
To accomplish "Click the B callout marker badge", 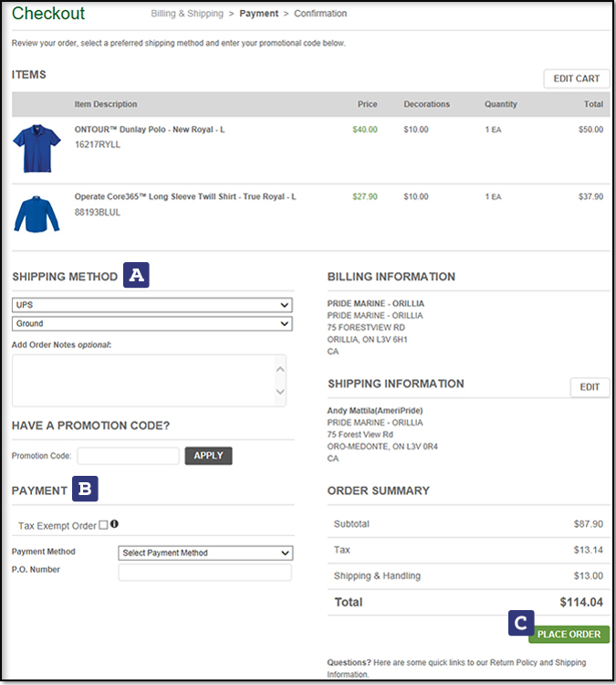I will point(85,490).
